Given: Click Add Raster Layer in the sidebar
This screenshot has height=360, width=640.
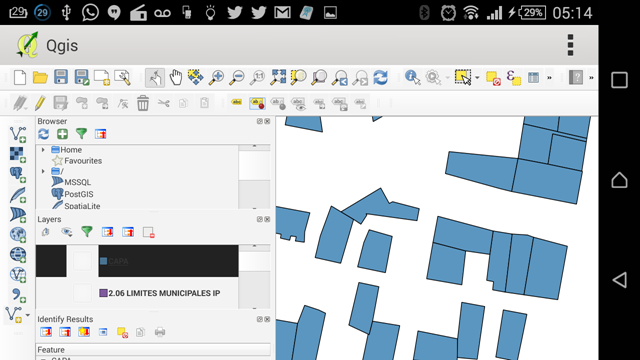Looking at the screenshot, I should pyautogui.click(x=18, y=155).
